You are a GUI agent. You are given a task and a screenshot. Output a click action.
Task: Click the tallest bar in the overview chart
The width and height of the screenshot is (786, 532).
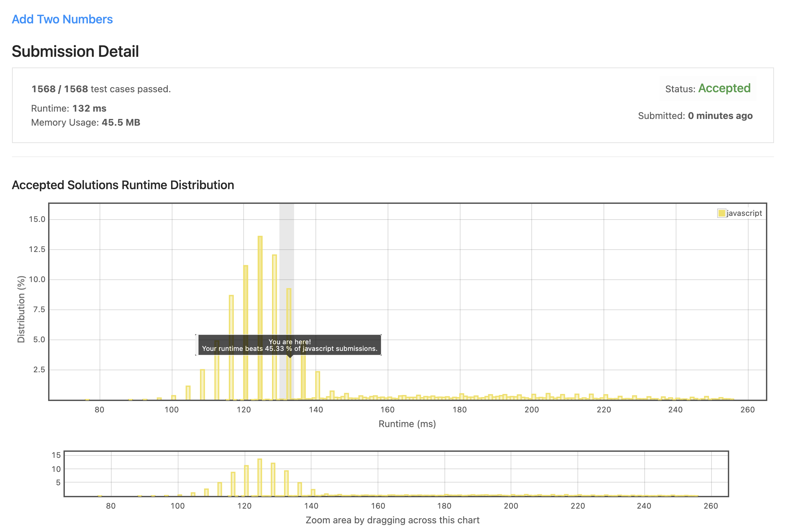(x=259, y=477)
